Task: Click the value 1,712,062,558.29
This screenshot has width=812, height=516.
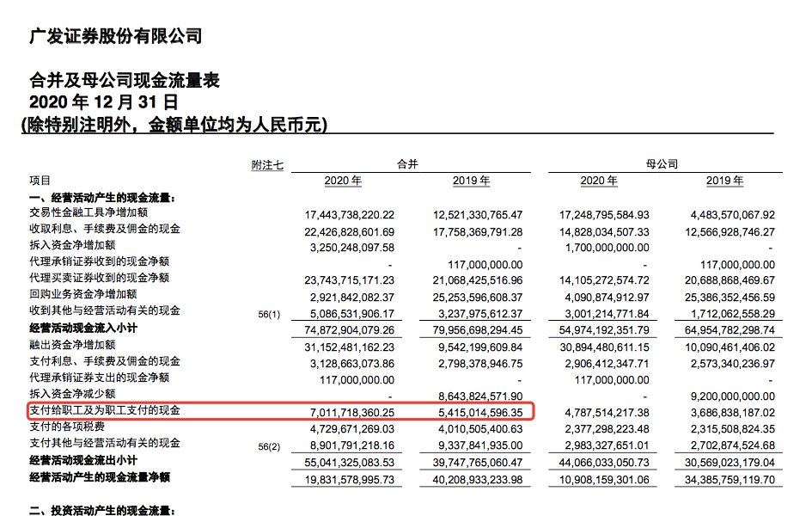Action: pos(733,314)
